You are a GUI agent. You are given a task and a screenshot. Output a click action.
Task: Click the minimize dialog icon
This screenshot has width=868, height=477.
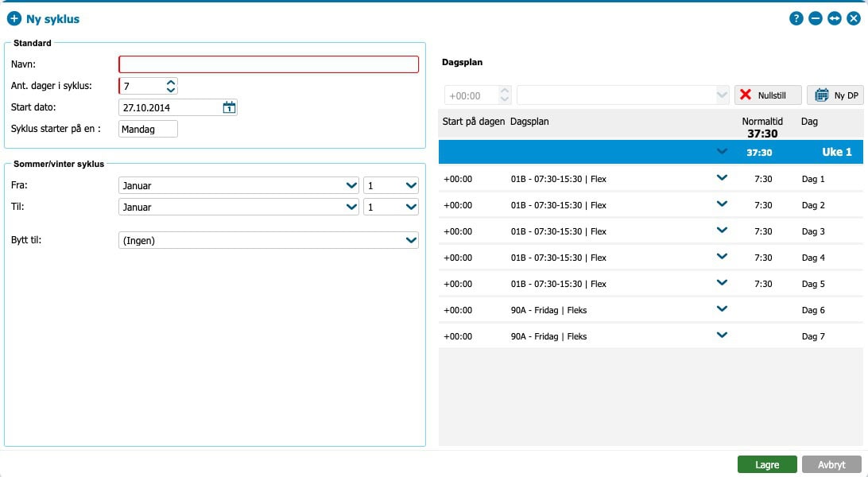816,19
